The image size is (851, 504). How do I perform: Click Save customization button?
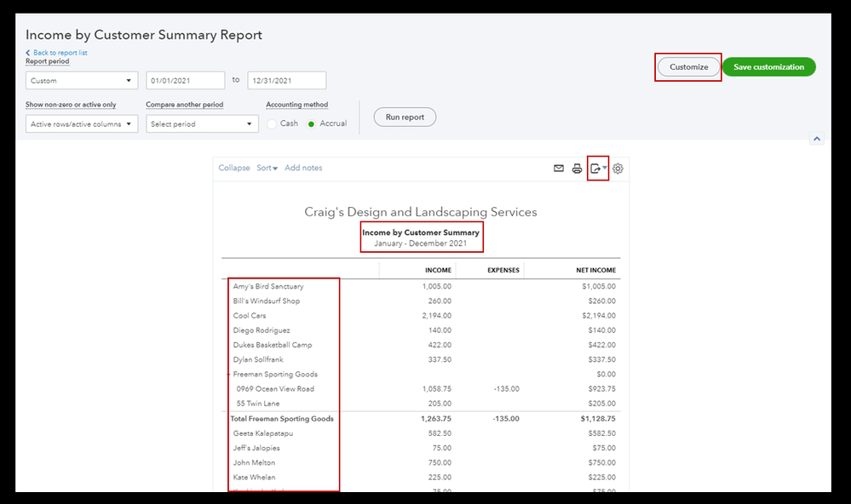768,66
